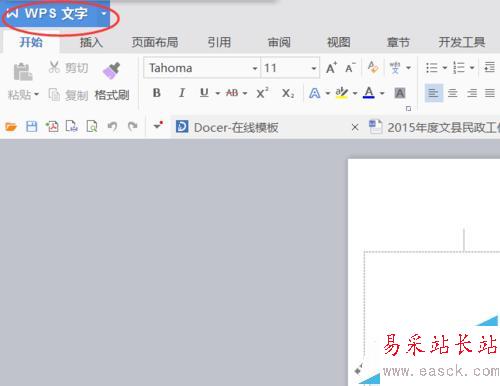The image size is (500, 386).
Task: Align text left
Action: (x=434, y=93)
